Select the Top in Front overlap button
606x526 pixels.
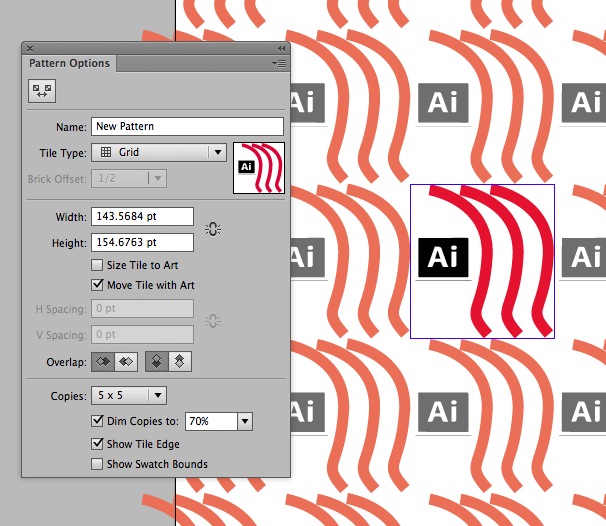pos(157,362)
